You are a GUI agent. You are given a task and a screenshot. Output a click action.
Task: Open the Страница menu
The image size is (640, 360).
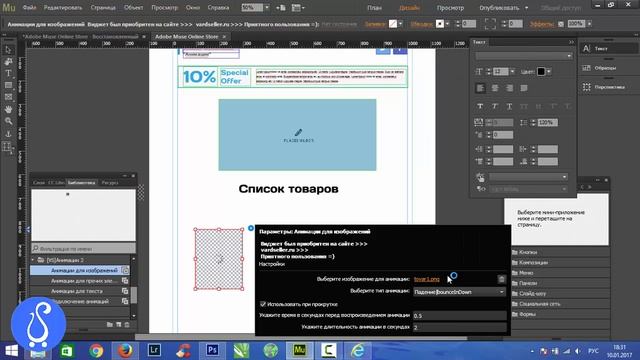pyautogui.click(x=103, y=7)
